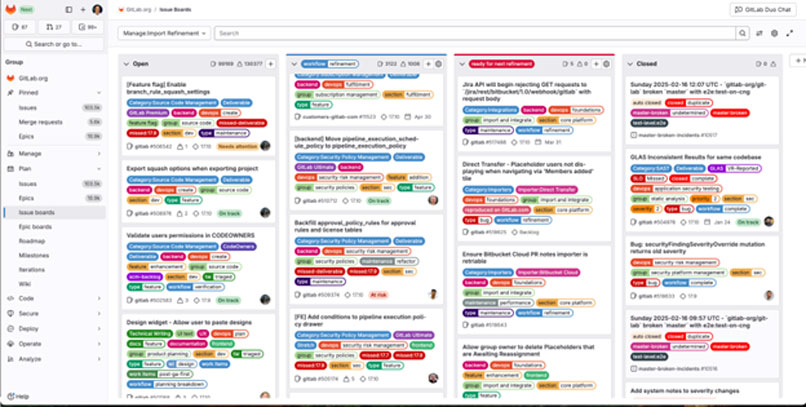The height and width of the screenshot is (407, 806).
Task: Open the GitLab Duo Chat button
Action: click(765, 9)
